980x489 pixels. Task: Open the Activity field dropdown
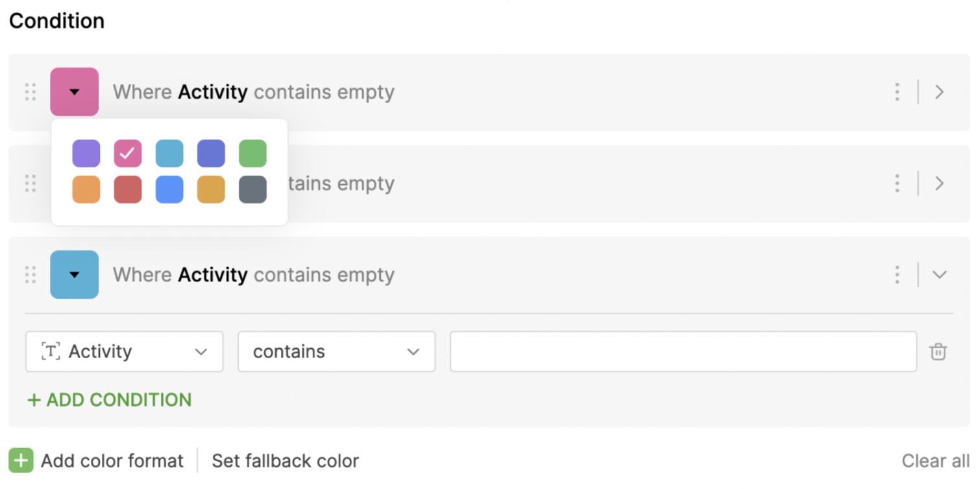pos(124,352)
